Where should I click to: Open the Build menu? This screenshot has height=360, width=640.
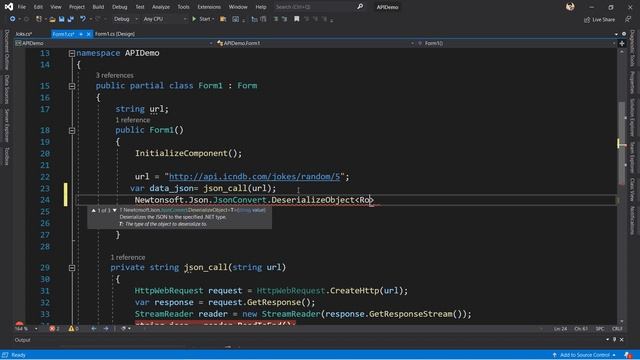[98, 7]
